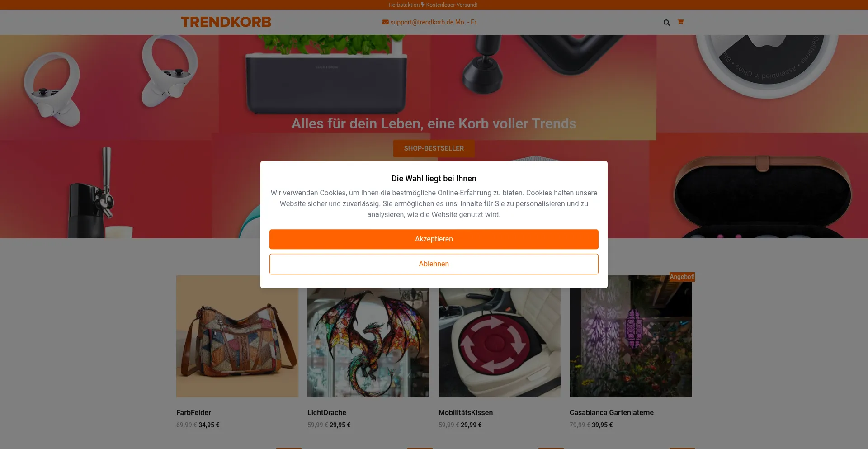Click the TRENDKORB logo
The image size is (868, 449).
(226, 22)
